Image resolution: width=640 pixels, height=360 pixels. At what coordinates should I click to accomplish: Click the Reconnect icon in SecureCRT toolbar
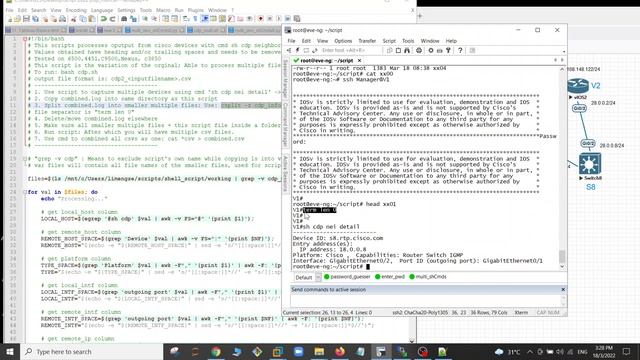[x=315, y=50]
